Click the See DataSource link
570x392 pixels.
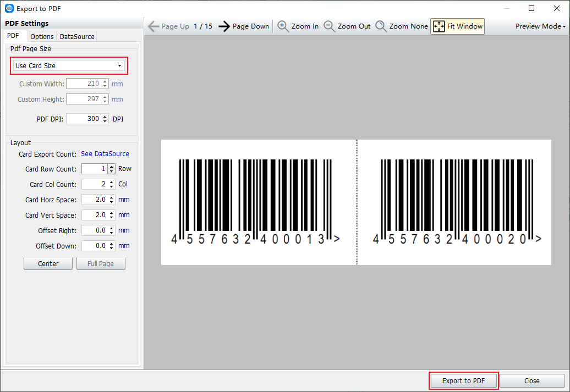coord(105,154)
